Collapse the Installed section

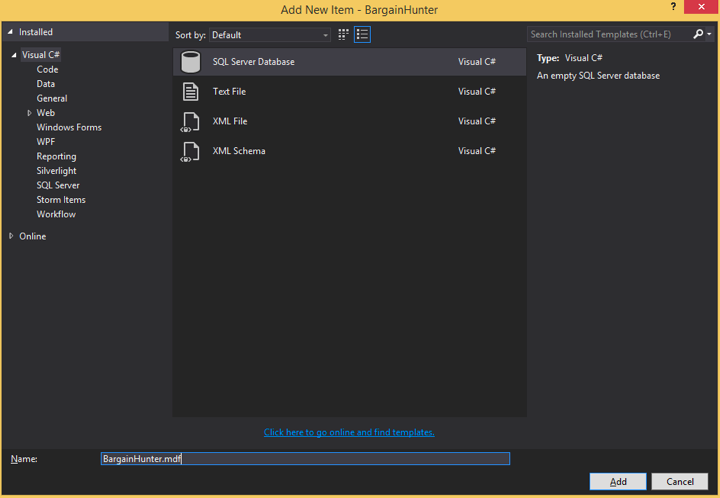point(10,32)
